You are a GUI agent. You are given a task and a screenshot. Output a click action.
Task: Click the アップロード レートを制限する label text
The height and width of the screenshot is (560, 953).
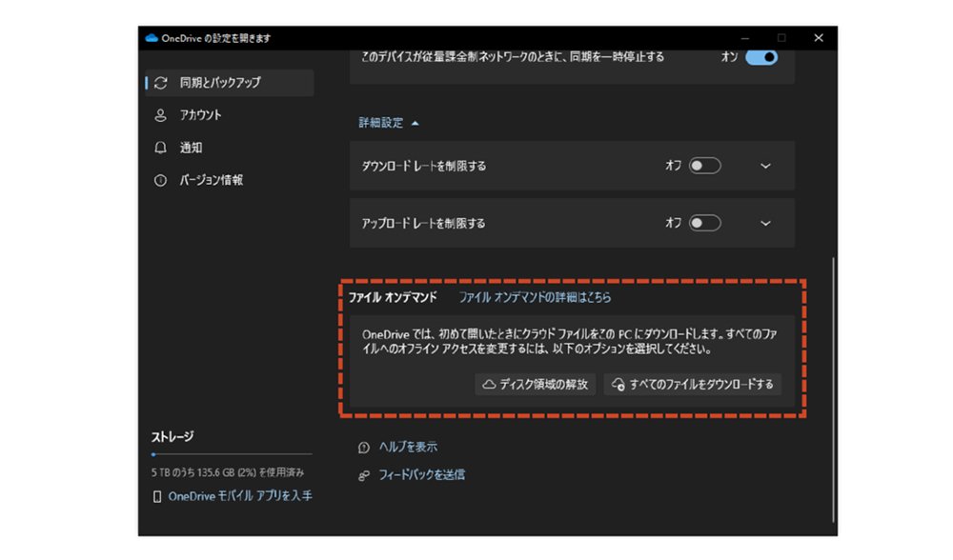pyautogui.click(x=424, y=223)
